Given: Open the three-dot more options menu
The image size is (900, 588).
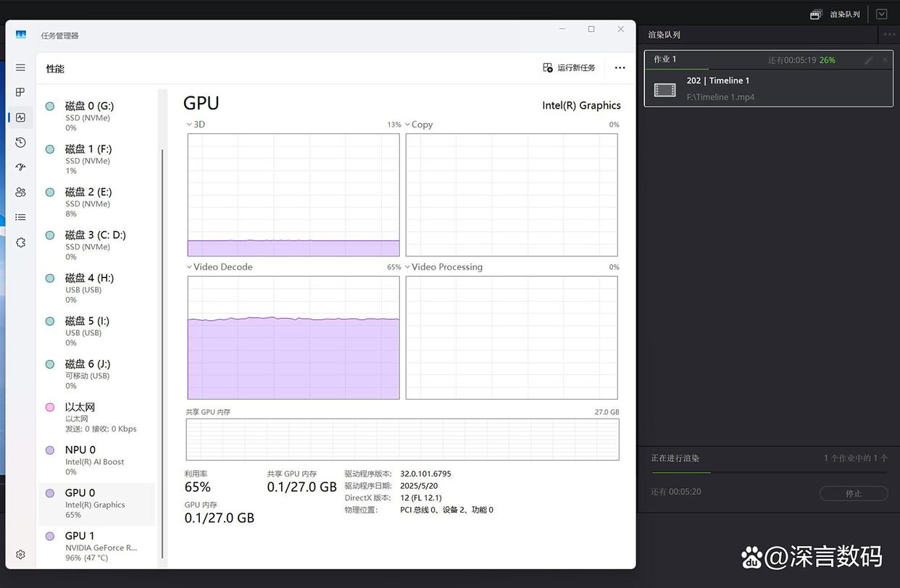Looking at the screenshot, I should (620, 67).
